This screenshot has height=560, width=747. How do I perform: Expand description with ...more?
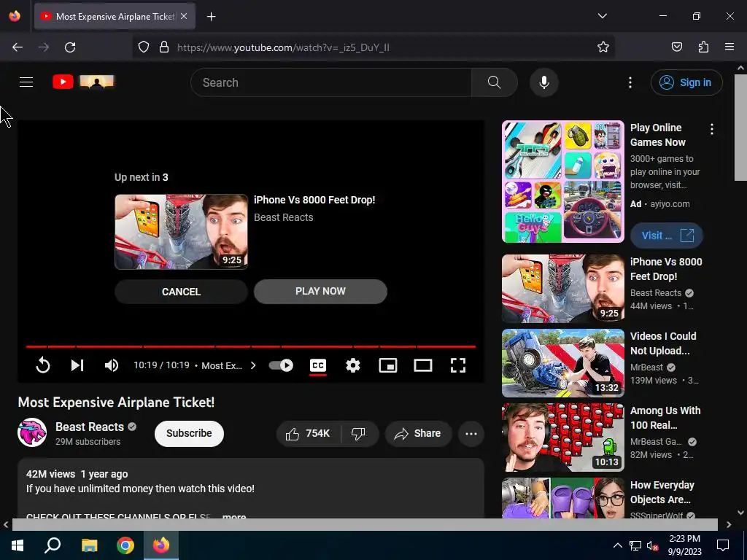click(234, 516)
